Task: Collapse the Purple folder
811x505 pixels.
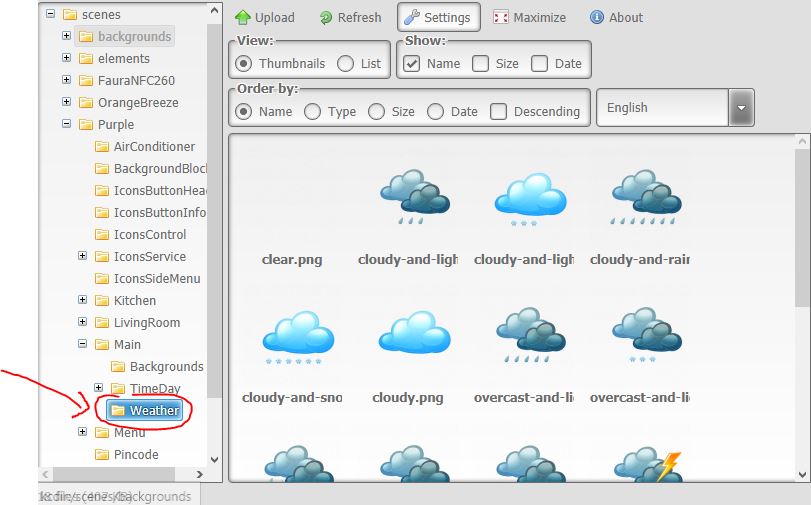Action: click(x=67, y=124)
